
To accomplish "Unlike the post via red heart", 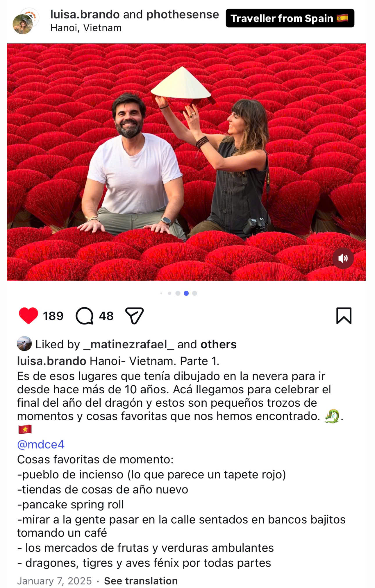I will [x=28, y=315].
